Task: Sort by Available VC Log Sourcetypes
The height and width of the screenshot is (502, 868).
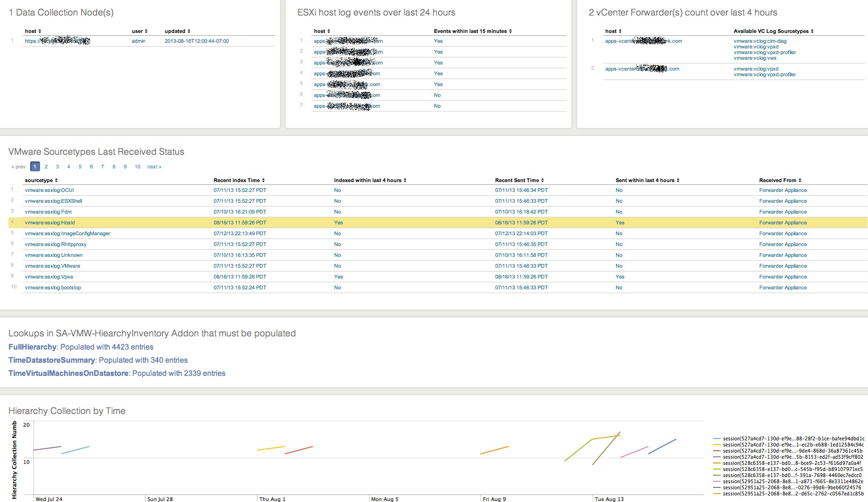Action: pyautogui.click(x=773, y=31)
